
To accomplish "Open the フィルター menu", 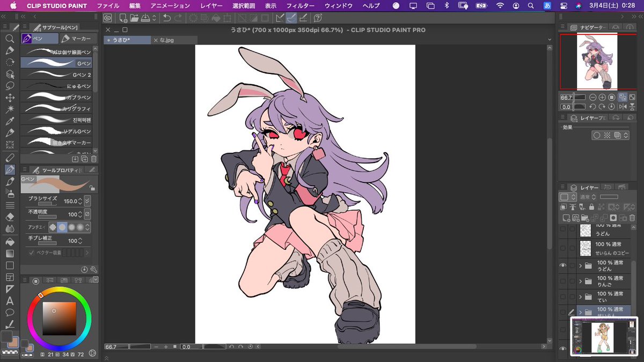I will pyautogui.click(x=300, y=5).
